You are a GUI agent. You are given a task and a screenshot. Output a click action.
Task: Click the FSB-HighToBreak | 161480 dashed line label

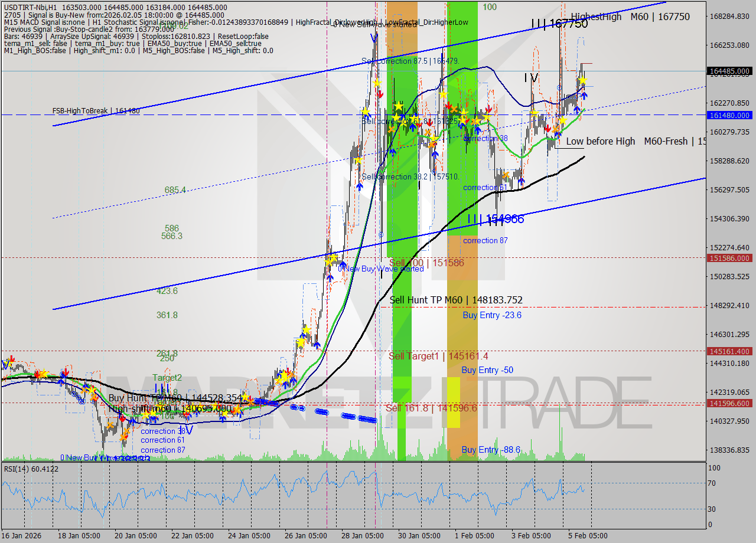96,110
